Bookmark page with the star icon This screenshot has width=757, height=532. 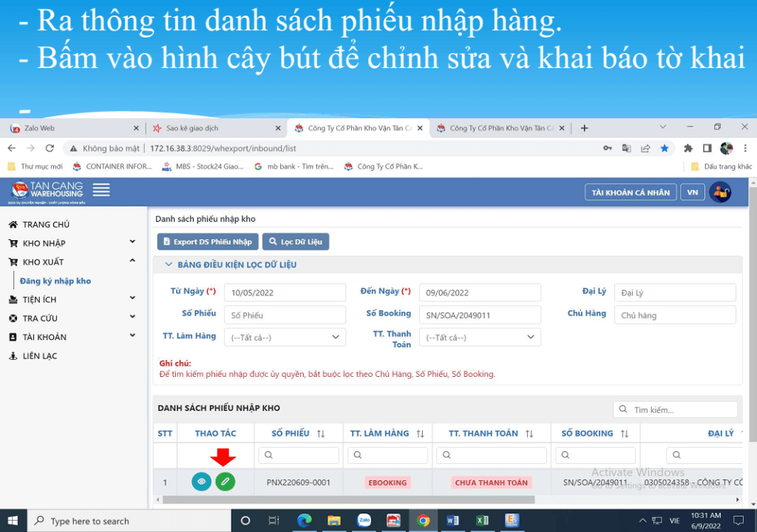point(665,149)
